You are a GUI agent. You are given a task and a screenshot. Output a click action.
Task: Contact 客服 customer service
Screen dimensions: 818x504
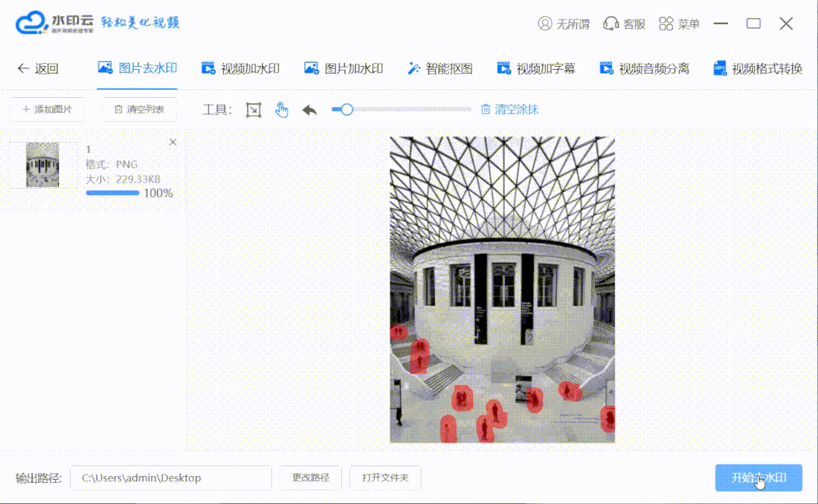tap(625, 24)
